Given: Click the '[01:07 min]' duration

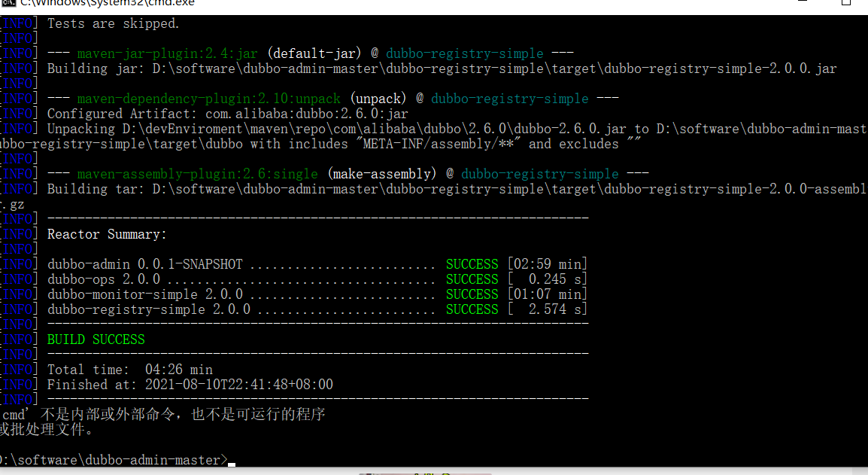Looking at the screenshot, I should (x=548, y=294).
